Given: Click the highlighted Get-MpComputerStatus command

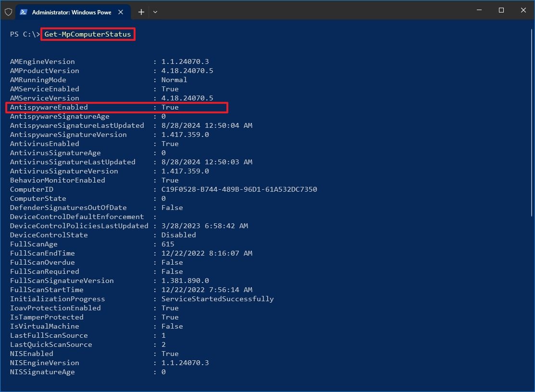Looking at the screenshot, I should [x=87, y=34].
